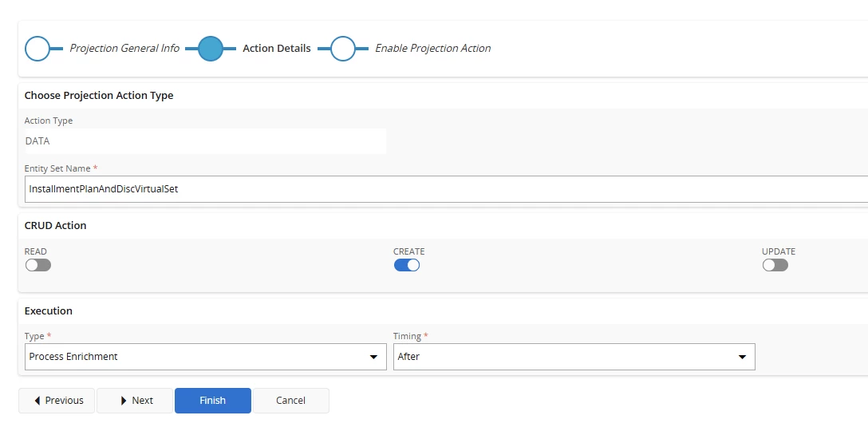
Task: Select the Action Details step label
Action: 277,48
